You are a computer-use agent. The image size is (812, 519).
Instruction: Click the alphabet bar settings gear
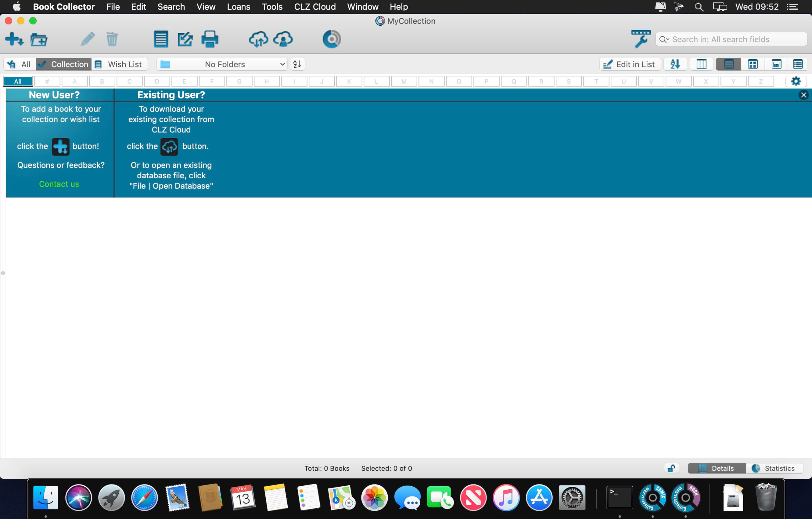click(x=796, y=81)
